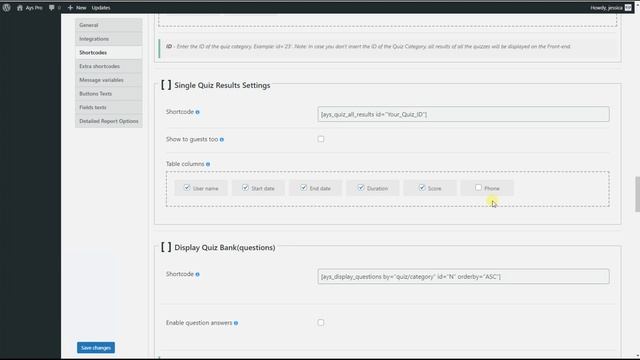Click the home icon beside Ays Pro
This screenshot has width=640, height=360.
click(20, 7)
